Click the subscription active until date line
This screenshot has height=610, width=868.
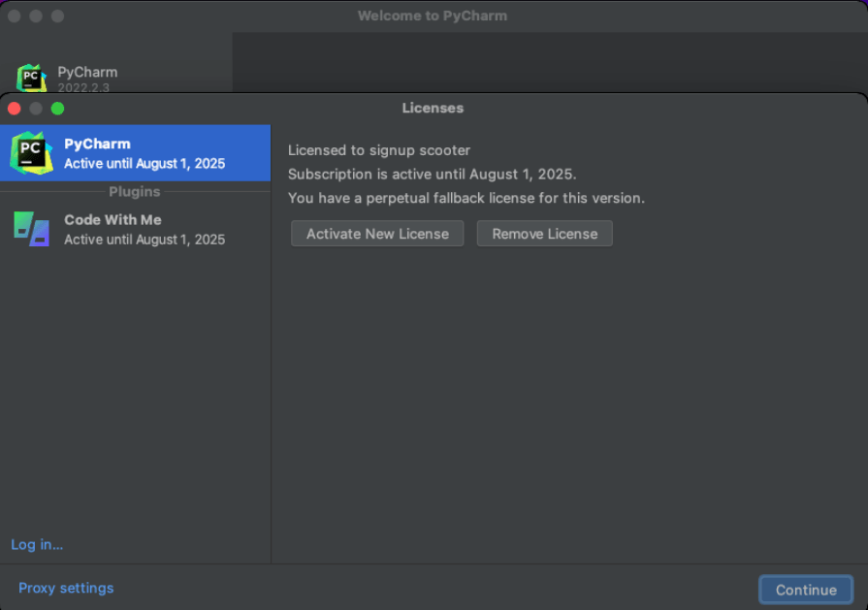[x=432, y=175]
